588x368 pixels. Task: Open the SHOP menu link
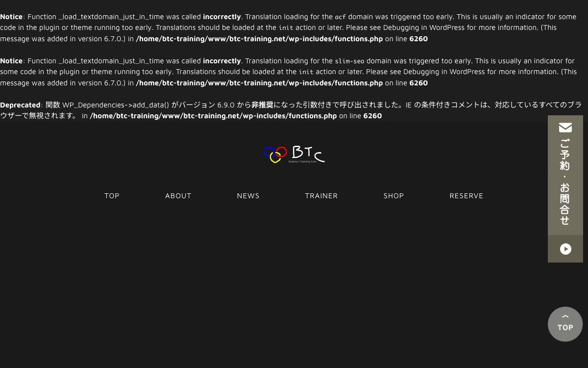pyautogui.click(x=393, y=196)
